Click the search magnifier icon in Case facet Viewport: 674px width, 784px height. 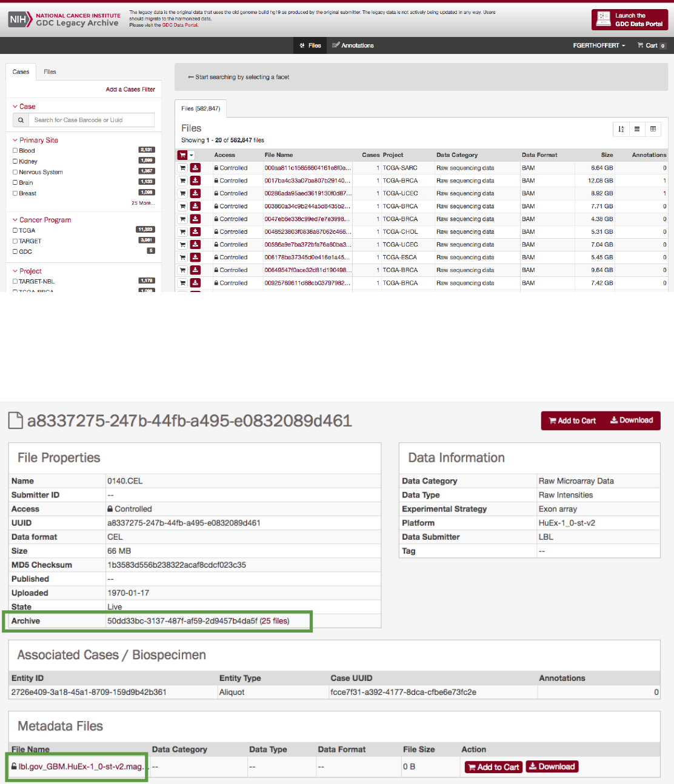(x=21, y=120)
